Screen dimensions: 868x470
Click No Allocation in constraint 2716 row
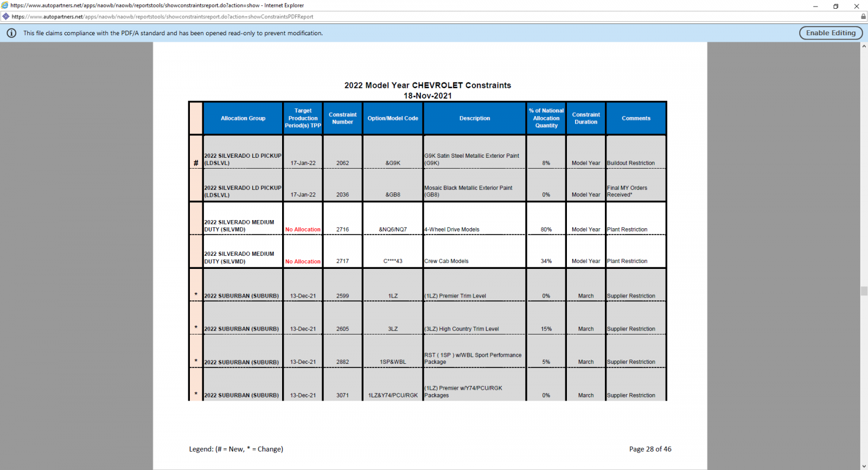point(303,230)
